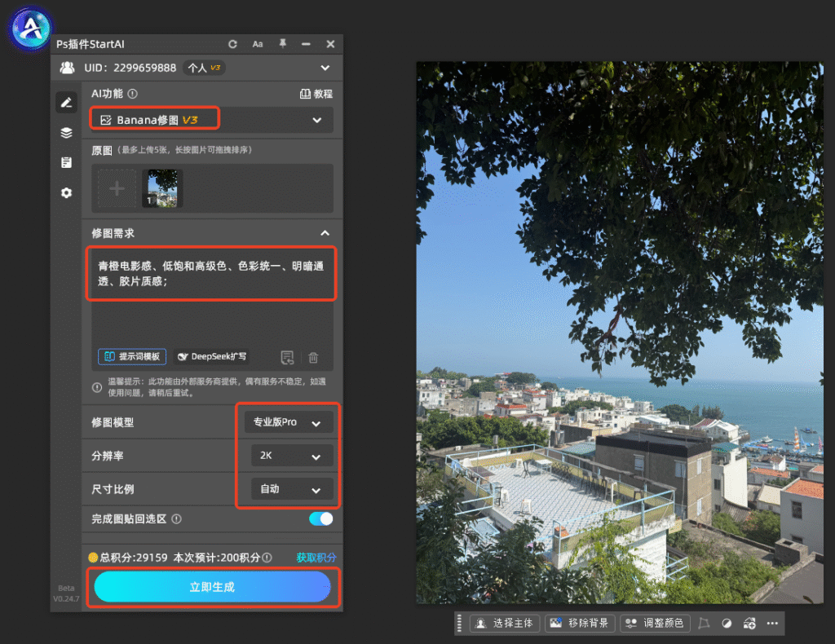
Task: Click the UID: 2299659888 text
Action: coord(130,68)
